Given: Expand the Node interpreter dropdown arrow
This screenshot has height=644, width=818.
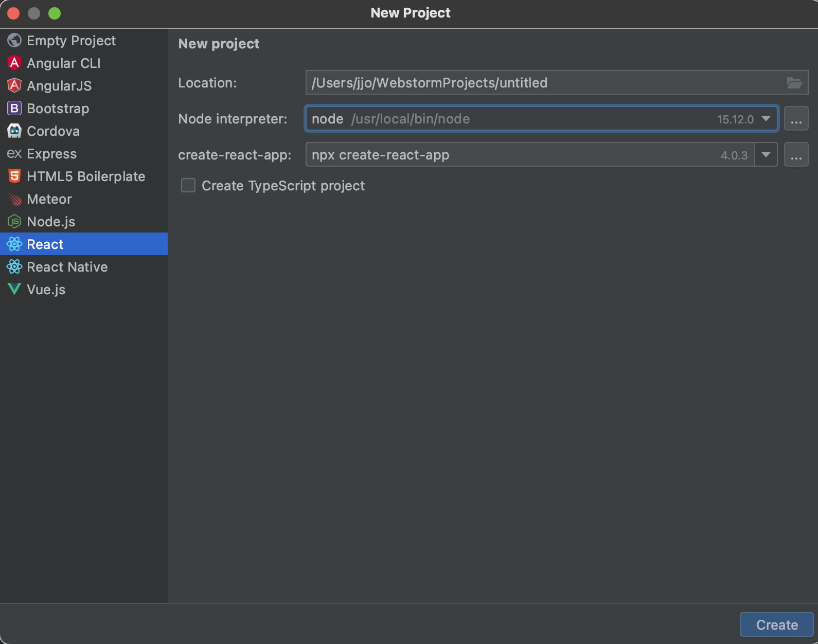Looking at the screenshot, I should [x=766, y=119].
